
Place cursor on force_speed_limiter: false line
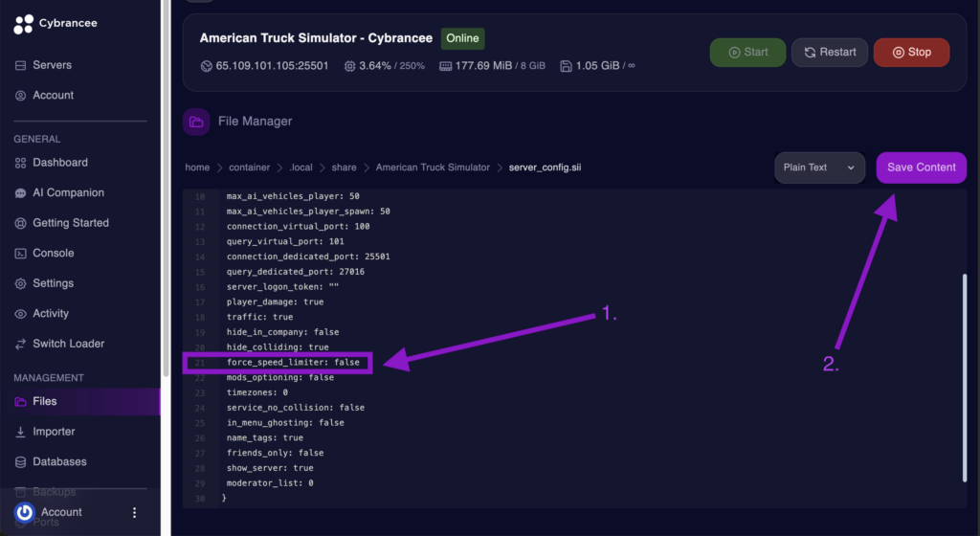pyautogui.click(x=293, y=363)
